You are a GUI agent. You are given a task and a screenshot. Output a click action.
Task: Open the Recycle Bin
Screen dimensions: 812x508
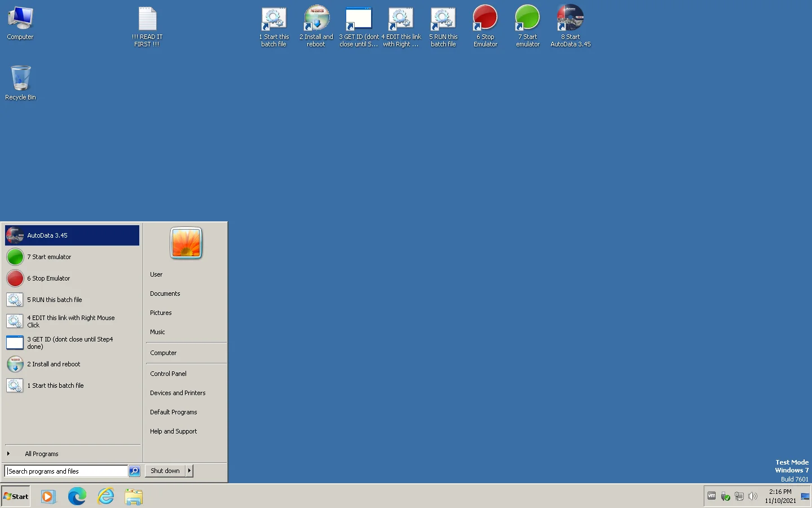click(20, 79)
